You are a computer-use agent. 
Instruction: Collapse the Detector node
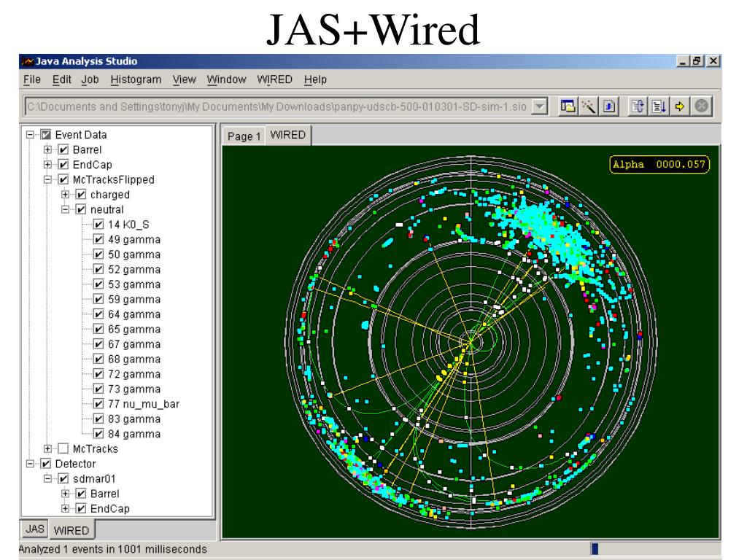(x=30, y=464)
